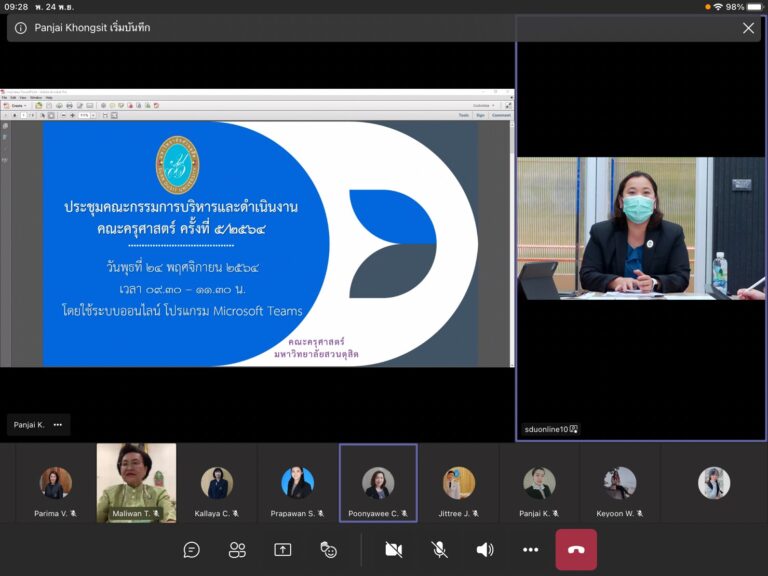Select Kallaya C. participant avatar

pyautogui.click(x=216, y=483)
